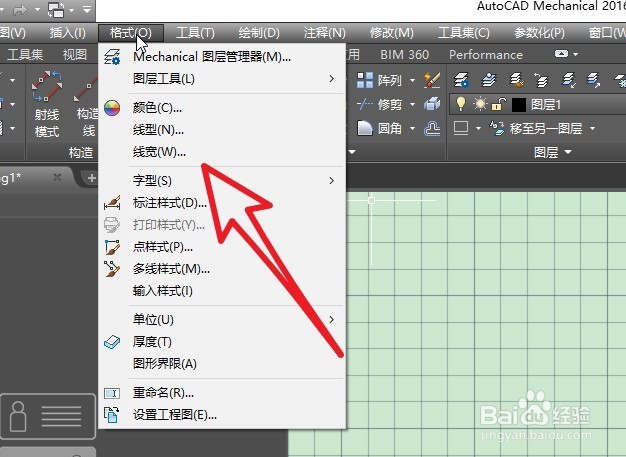626x457 pixels.
Task: Choose 线型(N) from the Format menu
Action: click(222, 130)
